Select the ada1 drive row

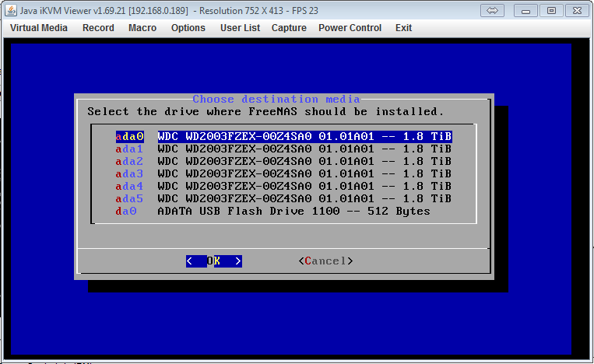pos(283,149)
